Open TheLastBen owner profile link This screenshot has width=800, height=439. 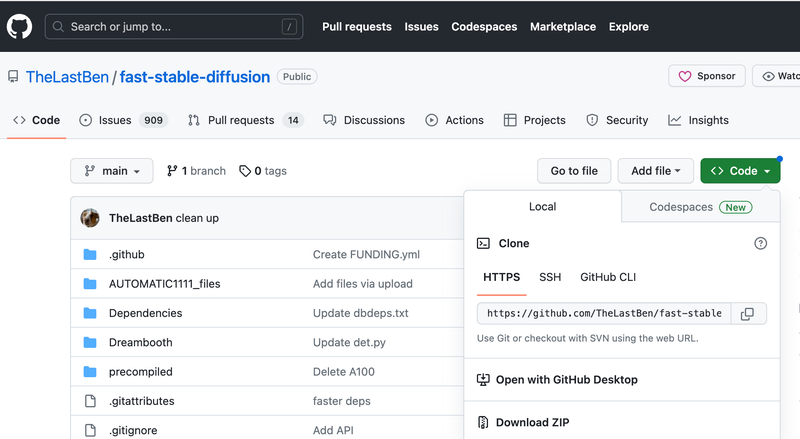(x=67, y=77)
